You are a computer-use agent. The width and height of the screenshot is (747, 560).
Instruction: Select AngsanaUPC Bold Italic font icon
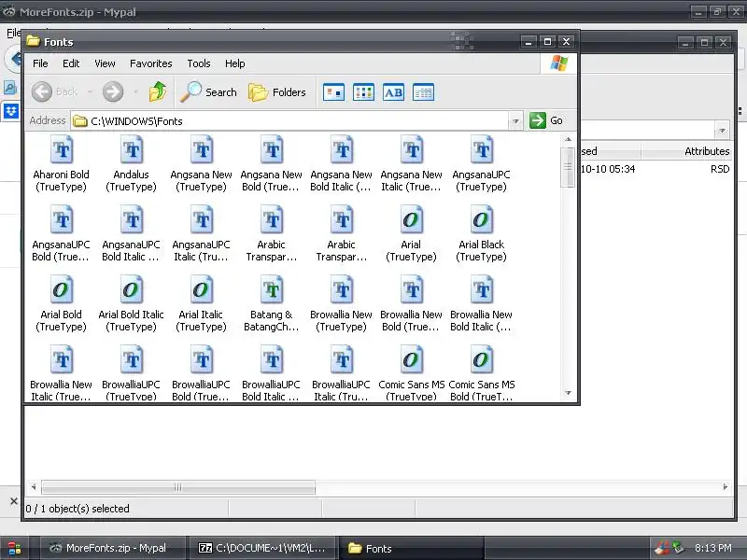(132, 219)
